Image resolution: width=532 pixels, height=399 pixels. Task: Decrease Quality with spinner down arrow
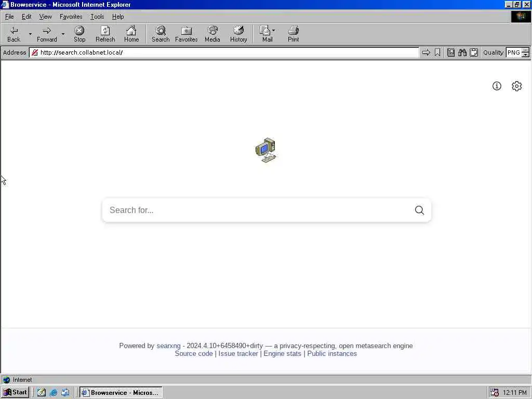click(x=525, y=55)
